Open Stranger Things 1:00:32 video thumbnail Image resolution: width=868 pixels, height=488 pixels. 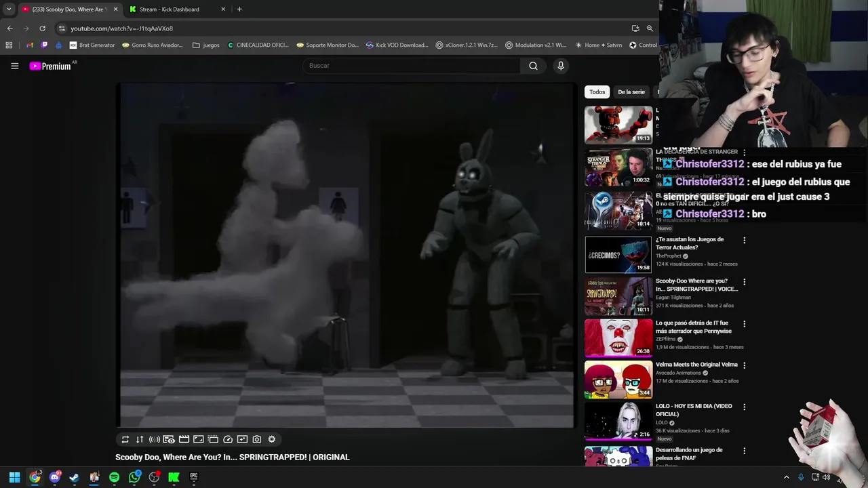point(618,167)
